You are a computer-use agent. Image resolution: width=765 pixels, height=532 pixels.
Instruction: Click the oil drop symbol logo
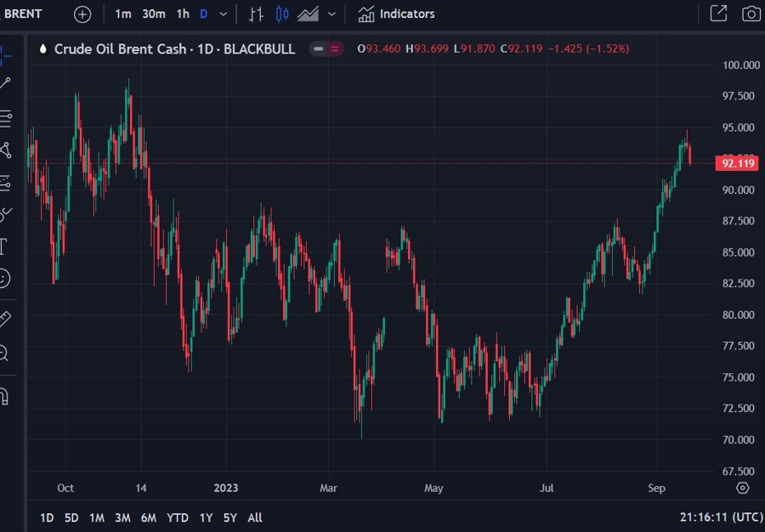click(x=43, y=48)
